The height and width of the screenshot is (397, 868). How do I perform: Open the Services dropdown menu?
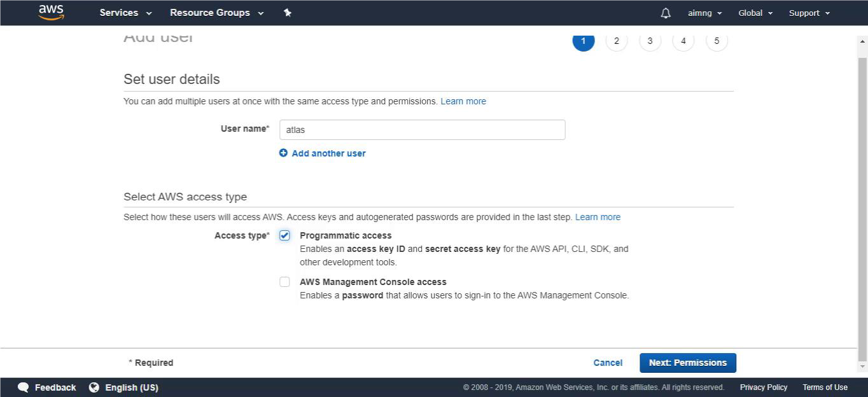click(x=126, y=13)
